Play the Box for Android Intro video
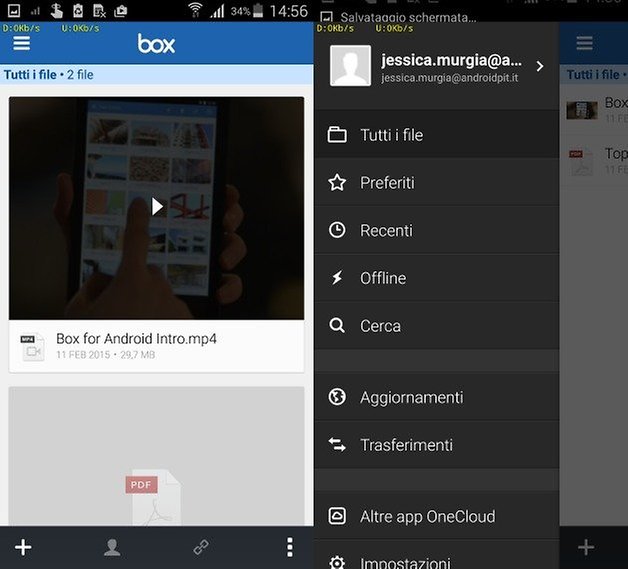 click(157, 207)
